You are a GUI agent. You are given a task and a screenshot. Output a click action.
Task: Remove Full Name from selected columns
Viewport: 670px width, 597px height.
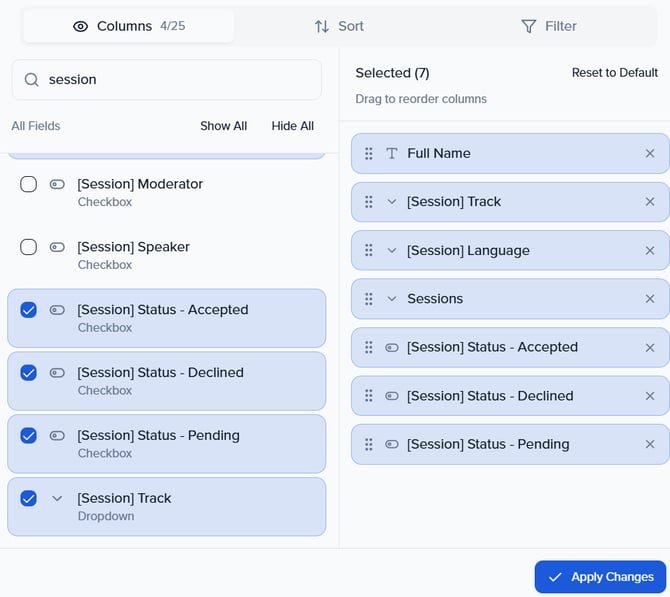point(650,154)
